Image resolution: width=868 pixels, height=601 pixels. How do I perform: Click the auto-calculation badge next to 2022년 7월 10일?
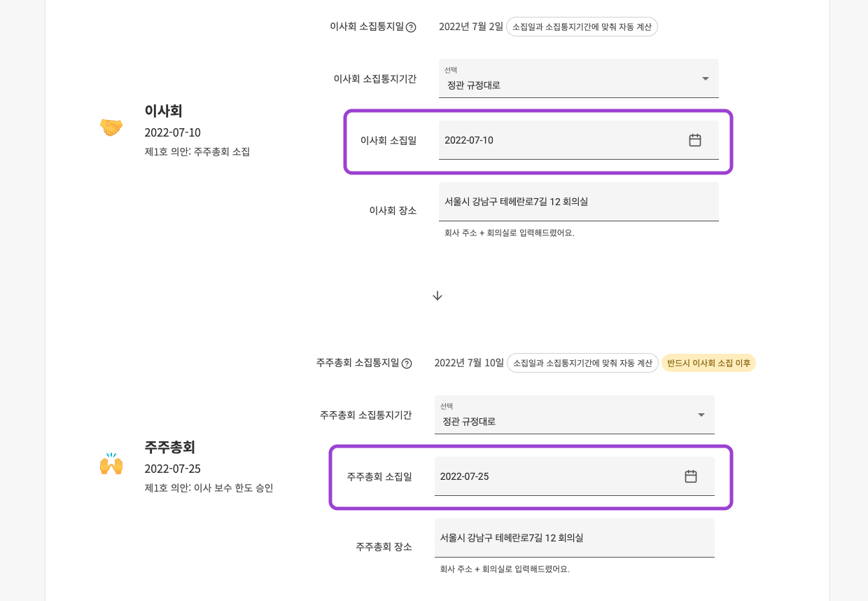[583, 363]
